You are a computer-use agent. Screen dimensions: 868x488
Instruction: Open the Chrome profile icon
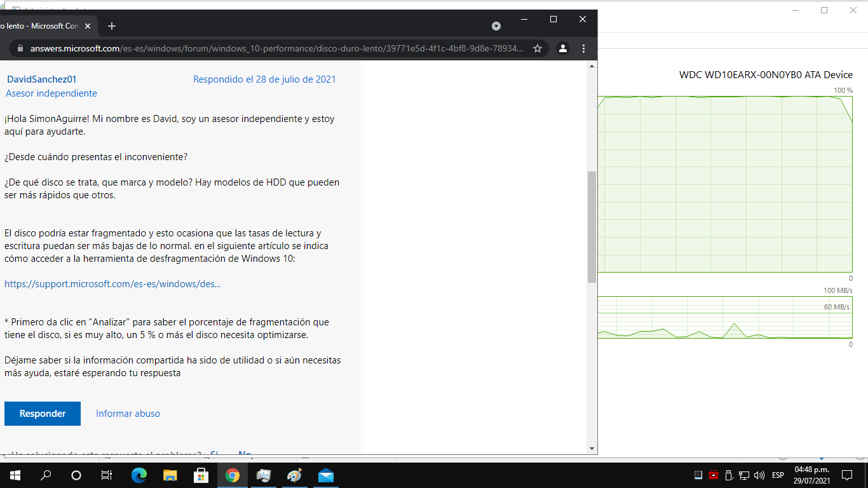563,48
